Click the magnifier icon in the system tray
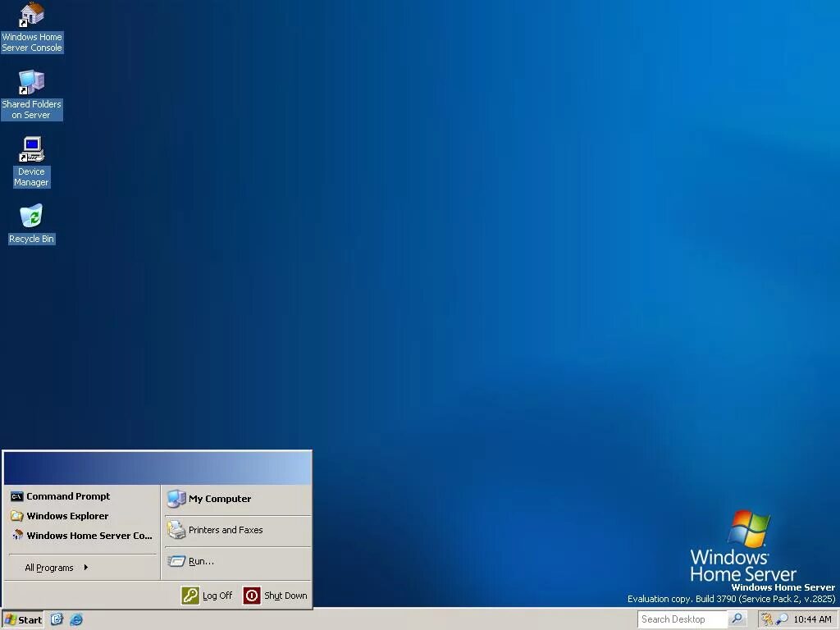The image size is (840, 630). tap(782, 619)
